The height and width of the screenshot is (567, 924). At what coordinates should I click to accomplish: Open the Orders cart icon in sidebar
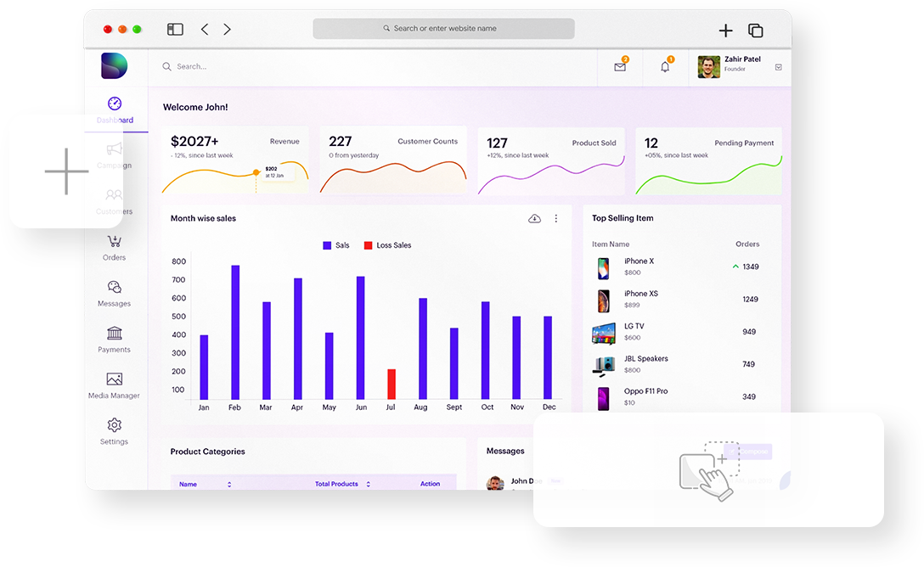[x=115, y=243]
